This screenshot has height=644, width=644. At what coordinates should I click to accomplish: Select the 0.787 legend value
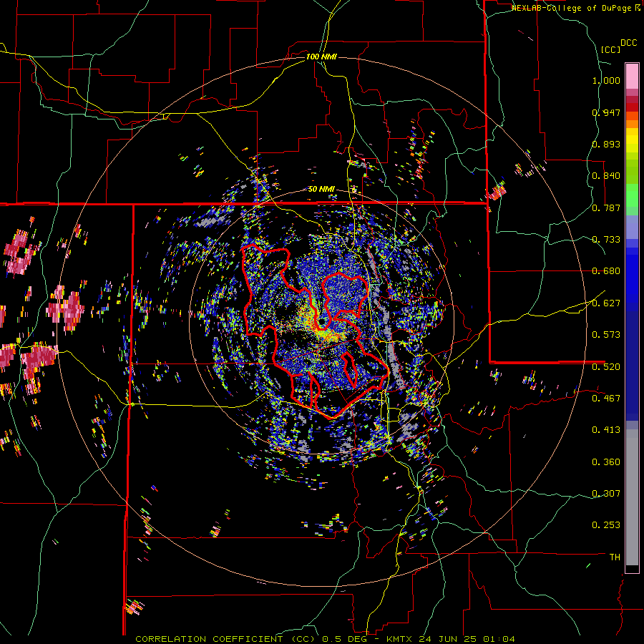pos(606,208)
